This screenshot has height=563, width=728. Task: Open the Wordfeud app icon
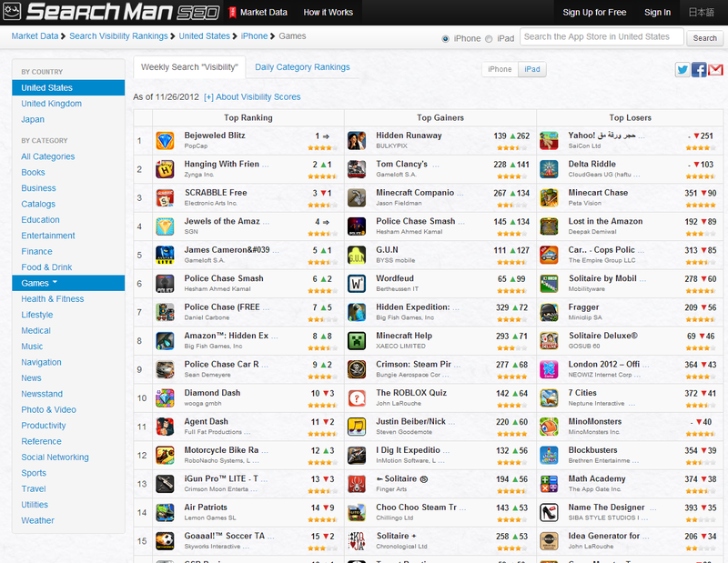(357, 284)
